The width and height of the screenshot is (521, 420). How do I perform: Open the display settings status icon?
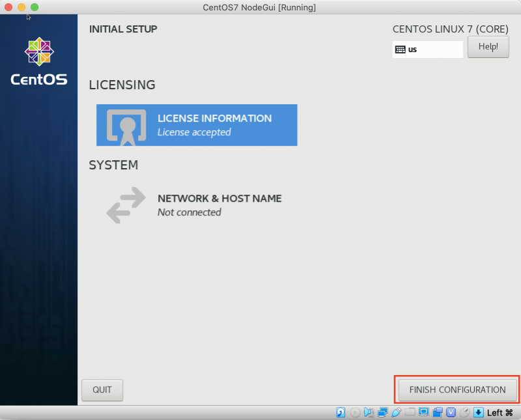424,412
